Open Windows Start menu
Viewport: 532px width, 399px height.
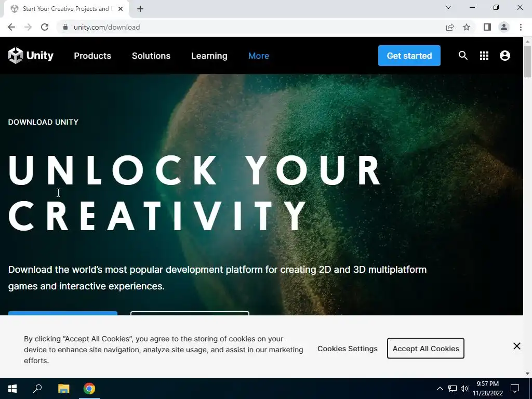click(x=12, y=389)
